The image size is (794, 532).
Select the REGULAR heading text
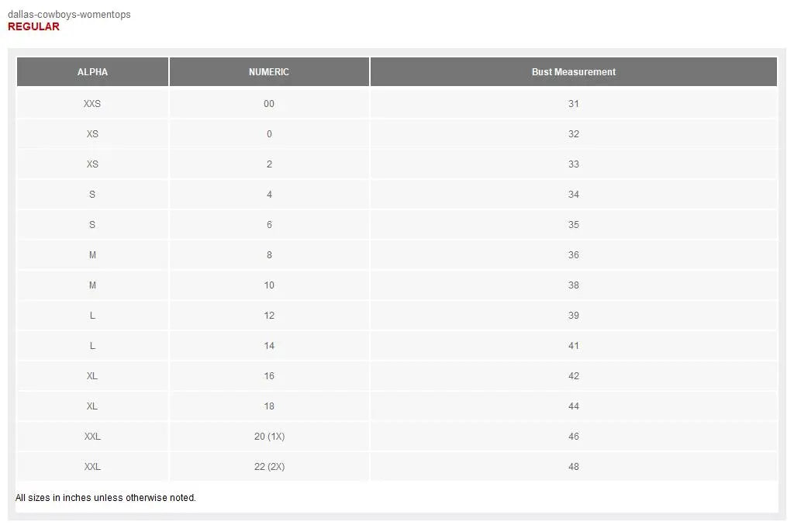pyautogui.click(x=33, y=26)
